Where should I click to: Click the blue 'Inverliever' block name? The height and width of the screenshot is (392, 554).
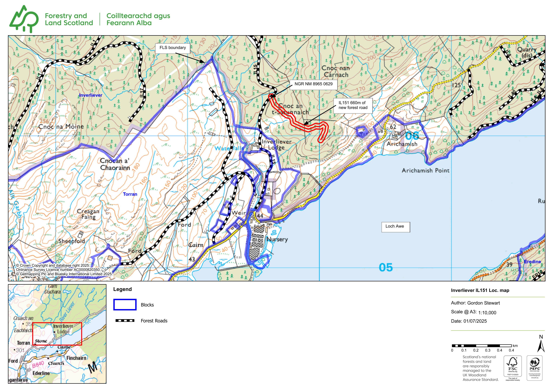tap(90, 95)
